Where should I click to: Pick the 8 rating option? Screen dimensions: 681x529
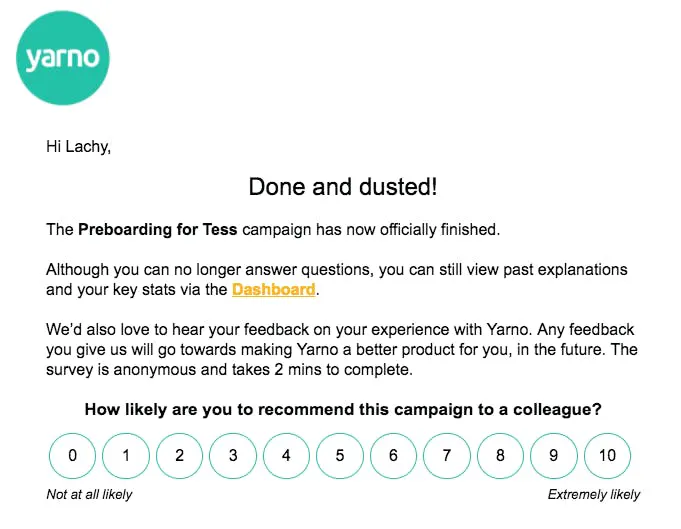(500, 456)
